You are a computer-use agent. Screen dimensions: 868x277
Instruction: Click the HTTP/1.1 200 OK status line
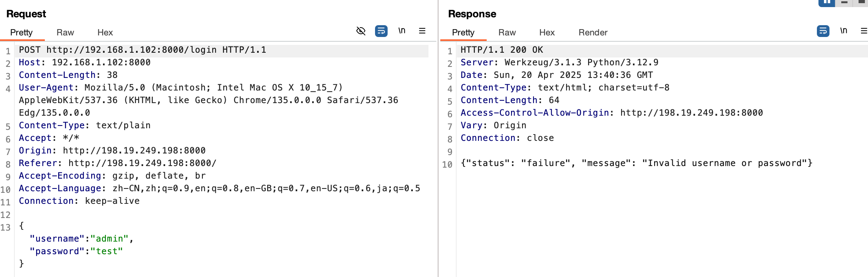pyautogui.click(x=502, y=50)
